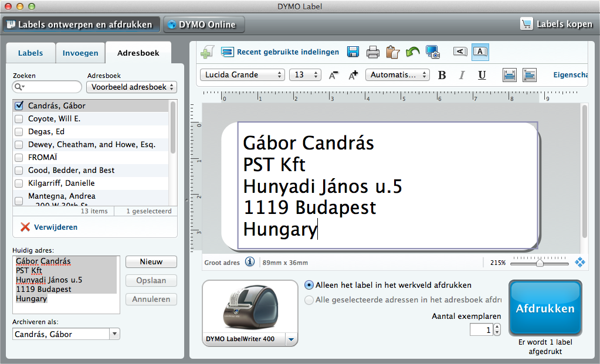600x364 pixels.
Task: Open the Lucida Grande font dropdown
Action: 242,75
